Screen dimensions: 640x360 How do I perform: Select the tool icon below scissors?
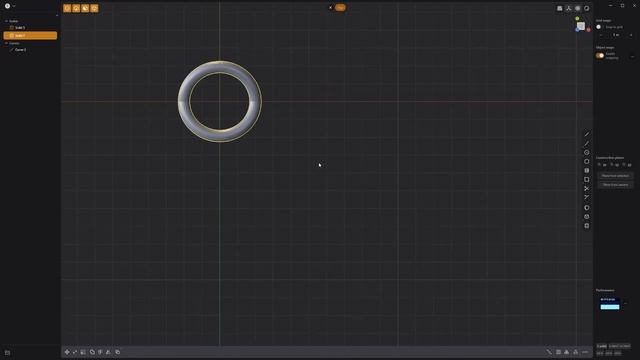[x=587, y=197]
